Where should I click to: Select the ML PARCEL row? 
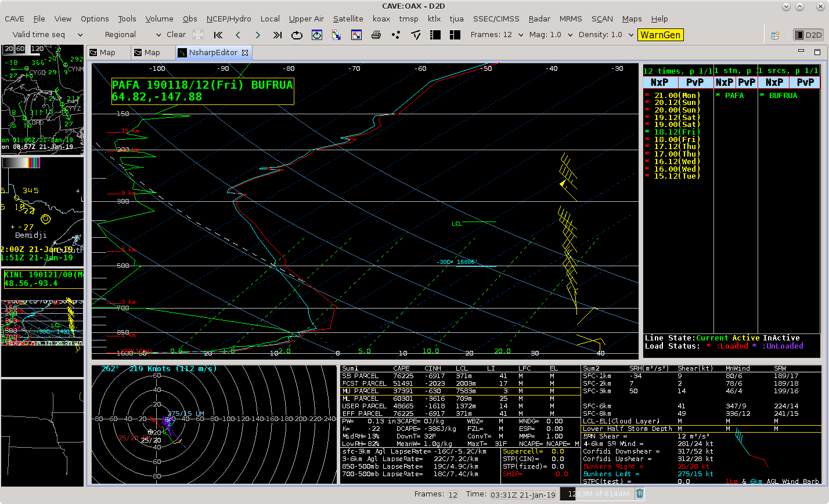[460, 398]
